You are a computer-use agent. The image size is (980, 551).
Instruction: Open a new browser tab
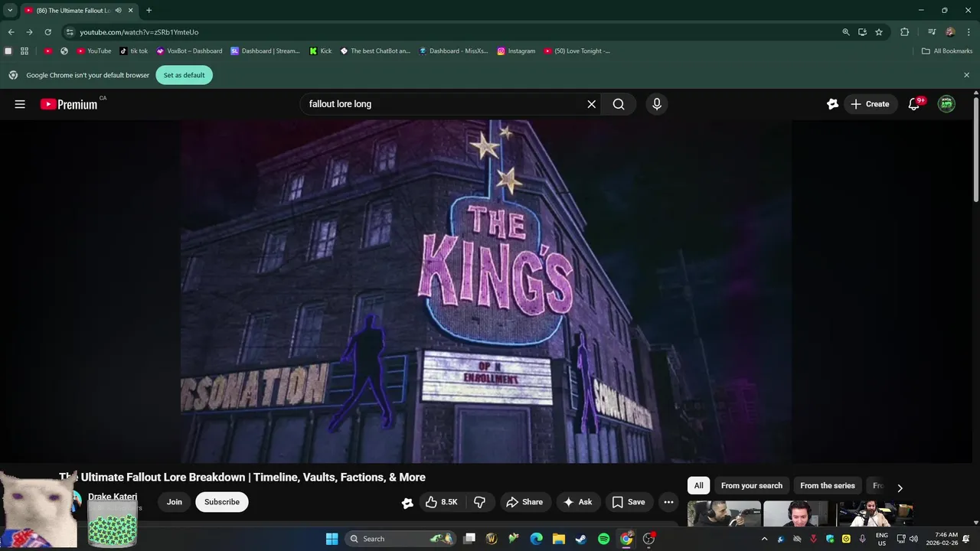149,11
